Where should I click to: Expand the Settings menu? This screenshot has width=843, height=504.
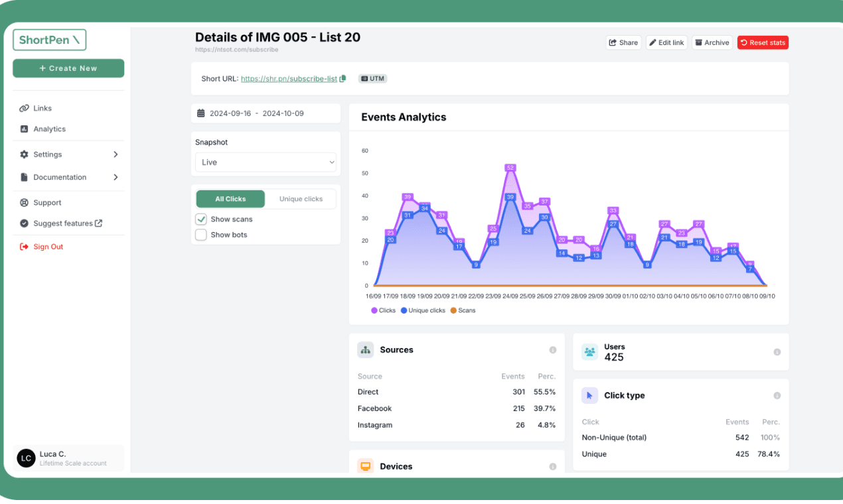[x=69, y=155]
